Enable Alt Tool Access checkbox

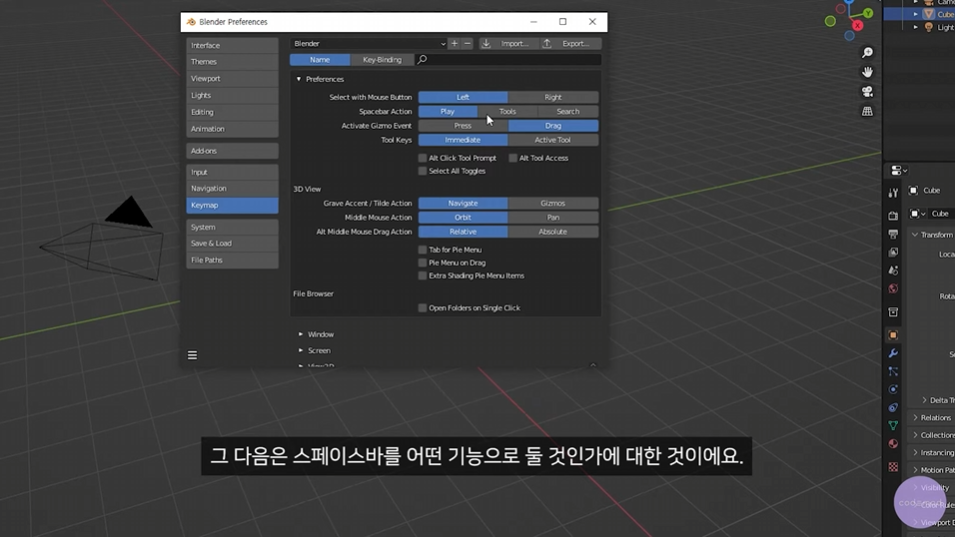click(x=513, y=158)
